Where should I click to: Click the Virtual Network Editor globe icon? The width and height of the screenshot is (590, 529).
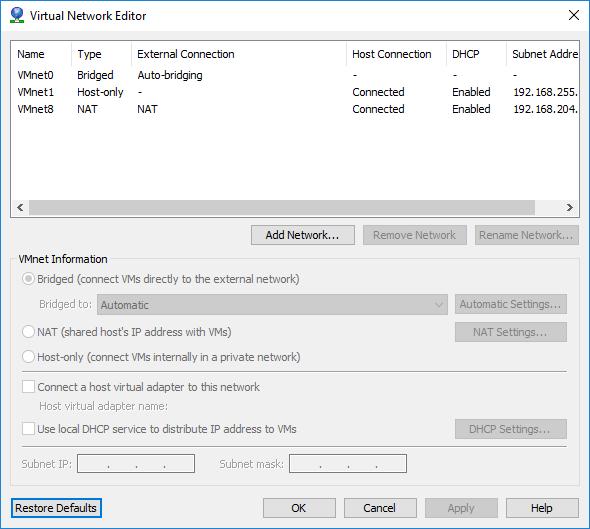point(17,15)
